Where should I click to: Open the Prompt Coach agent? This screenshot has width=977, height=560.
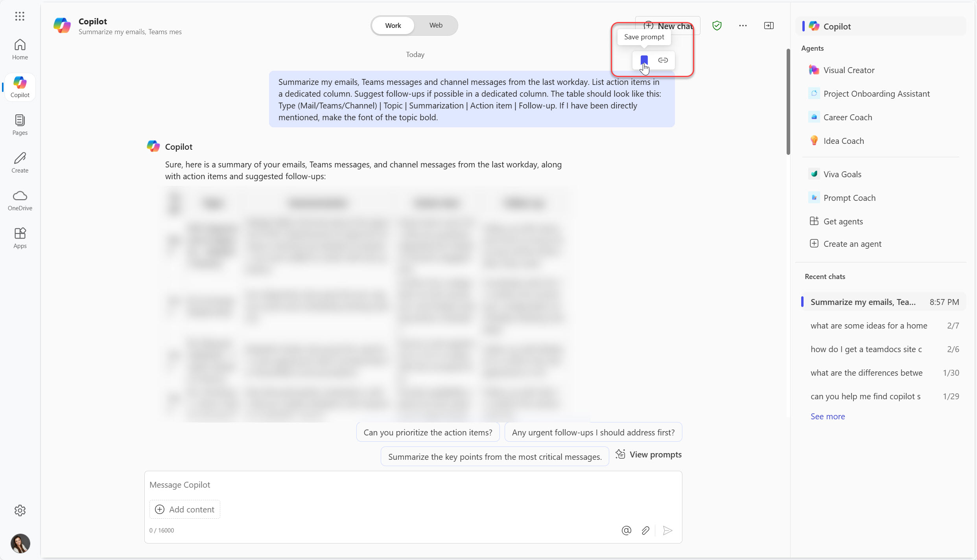(849, 197)
